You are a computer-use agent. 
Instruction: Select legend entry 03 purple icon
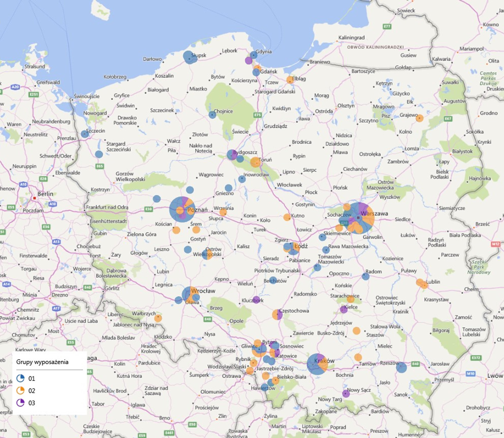20,403
